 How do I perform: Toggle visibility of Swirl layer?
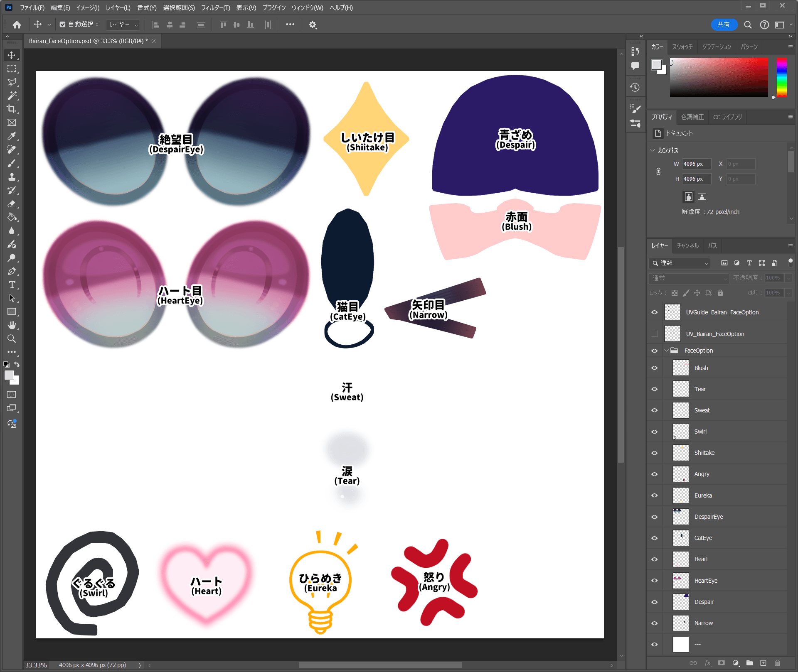pyautogui.click(x=655, y=432)
